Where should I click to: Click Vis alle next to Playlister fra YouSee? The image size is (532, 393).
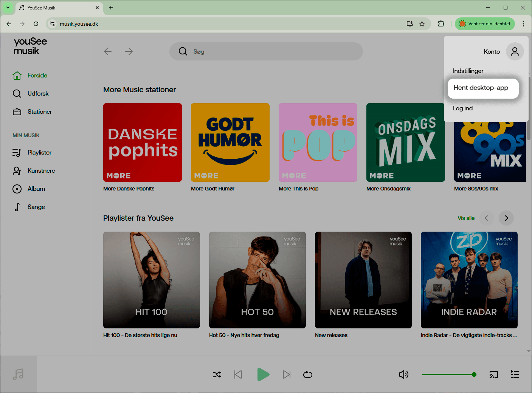coord(466,218)
